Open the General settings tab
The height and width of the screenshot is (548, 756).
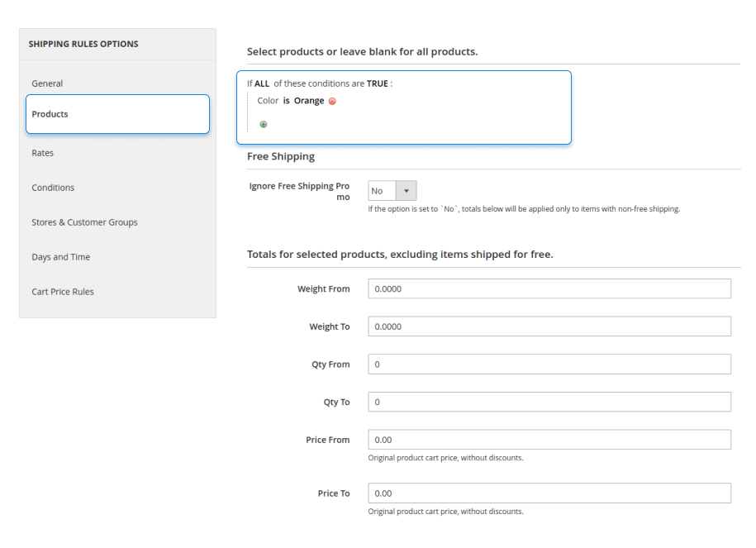[47, 83]
